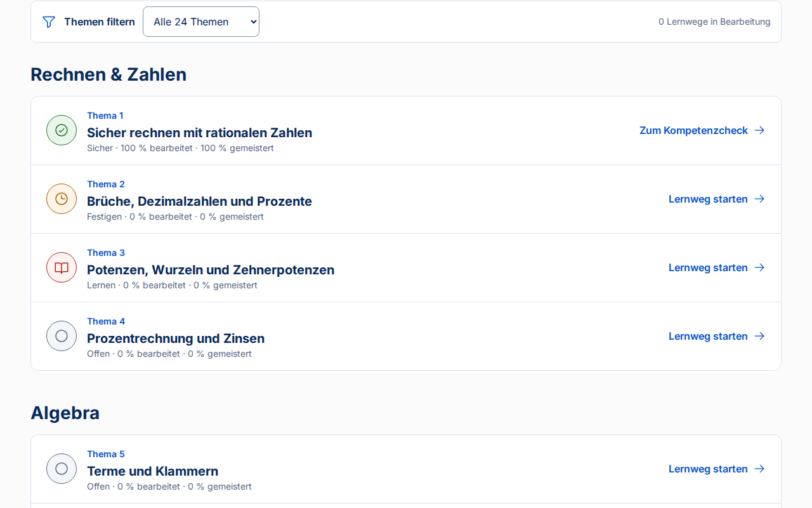The image size is (812, 508).
Task: Click arrow icon in Thema 2 row
Action: tap(759, 199)
